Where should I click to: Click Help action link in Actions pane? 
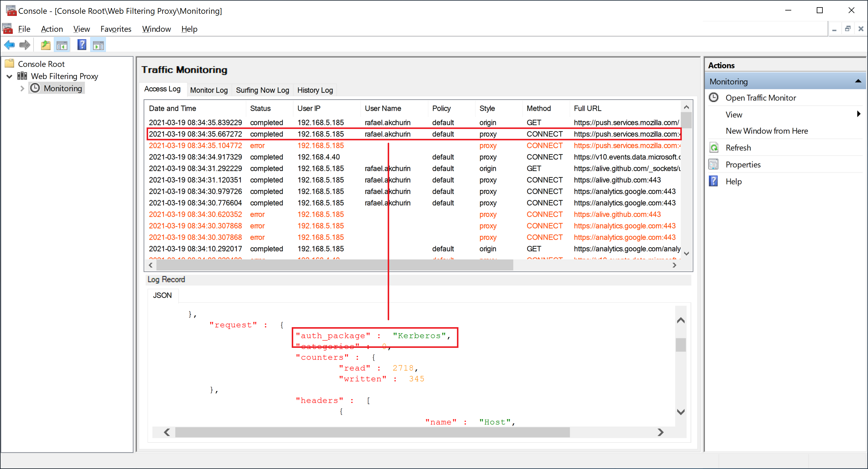[x=733, y=181]
